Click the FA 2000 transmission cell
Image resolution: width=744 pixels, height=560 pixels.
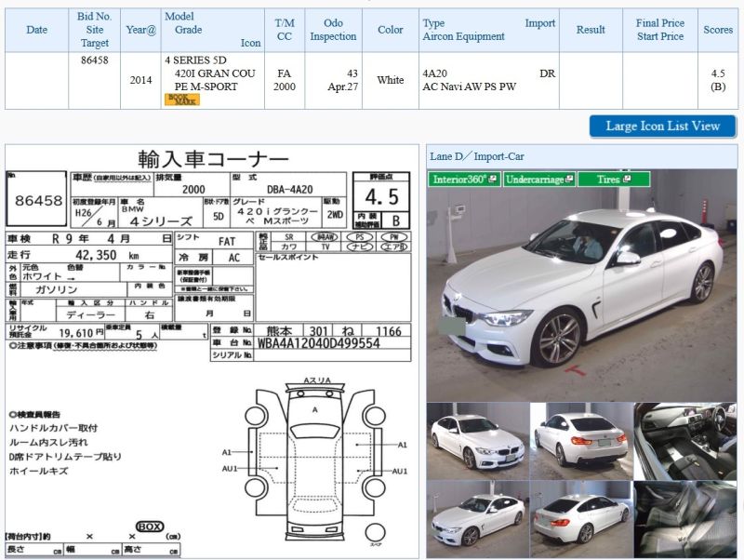point(285,80)
